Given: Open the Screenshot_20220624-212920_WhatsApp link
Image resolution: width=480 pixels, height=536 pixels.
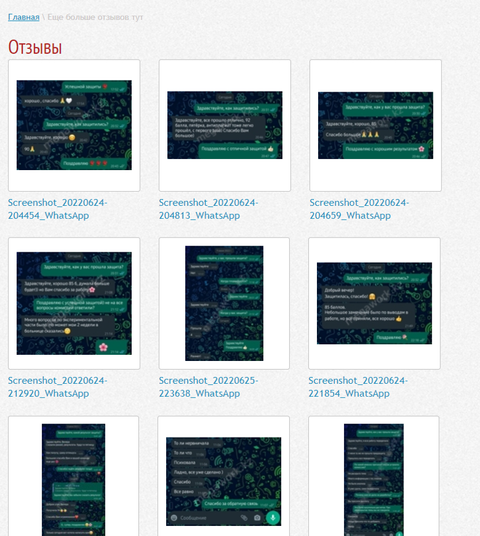Looking at the screenshot, I should coord(57,387).
